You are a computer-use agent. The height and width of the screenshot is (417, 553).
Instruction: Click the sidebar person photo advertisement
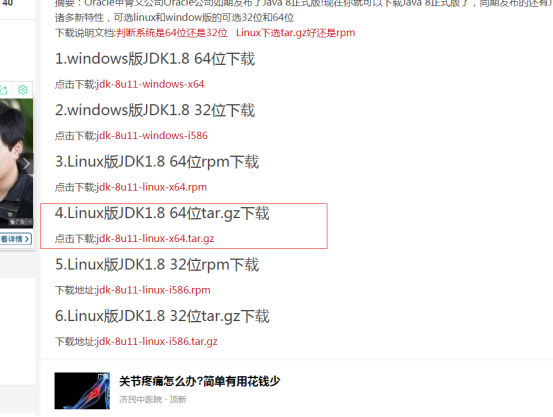[16, 163]
